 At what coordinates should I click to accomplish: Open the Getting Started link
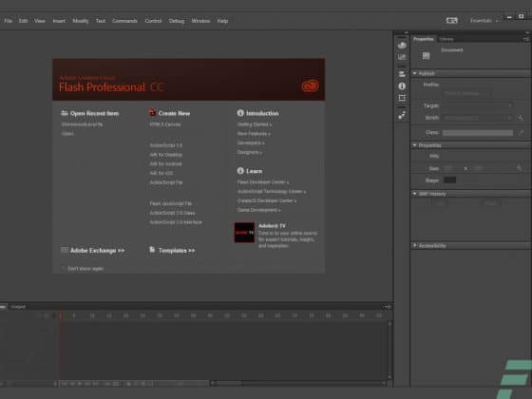pos(255,124)
